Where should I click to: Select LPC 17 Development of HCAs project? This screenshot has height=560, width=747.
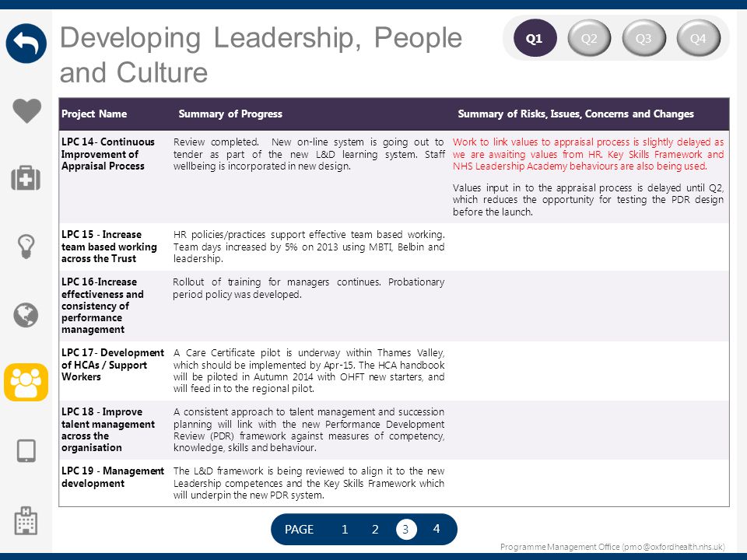pos(112,365)
